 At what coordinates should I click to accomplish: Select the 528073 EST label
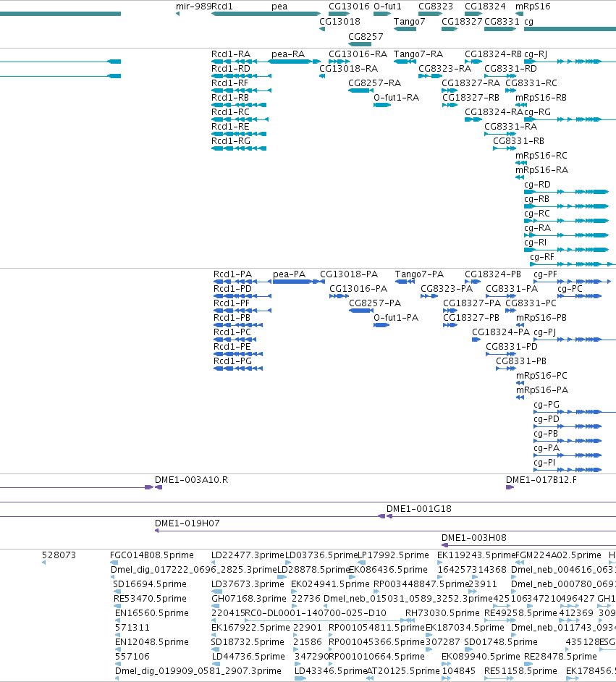[x=59, y=555]
